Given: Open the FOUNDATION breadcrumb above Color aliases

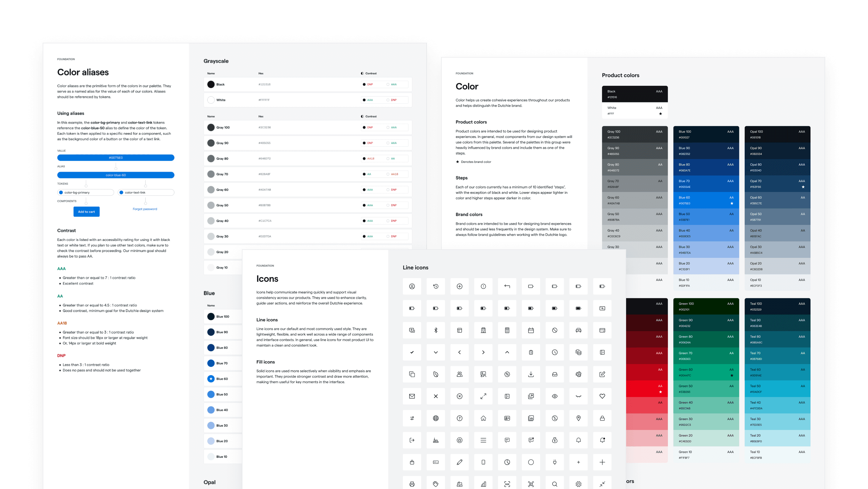Looking at the screenshot, I should point(66,59).
